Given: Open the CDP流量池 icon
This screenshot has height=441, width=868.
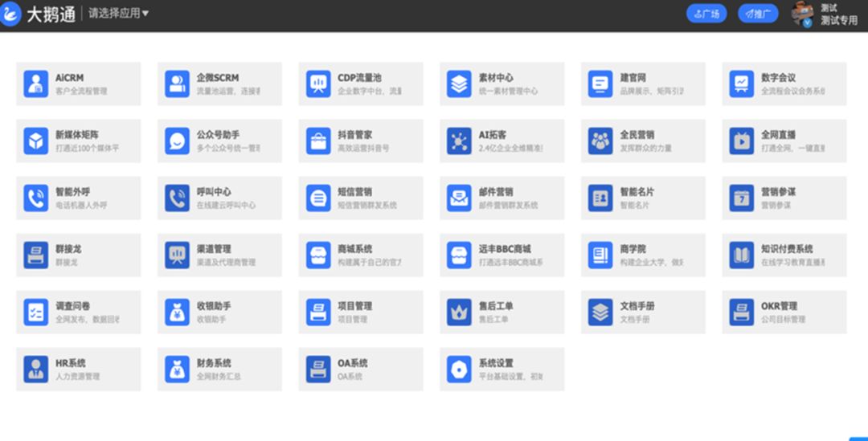Looking at the screenshot, I should [318, 84].
